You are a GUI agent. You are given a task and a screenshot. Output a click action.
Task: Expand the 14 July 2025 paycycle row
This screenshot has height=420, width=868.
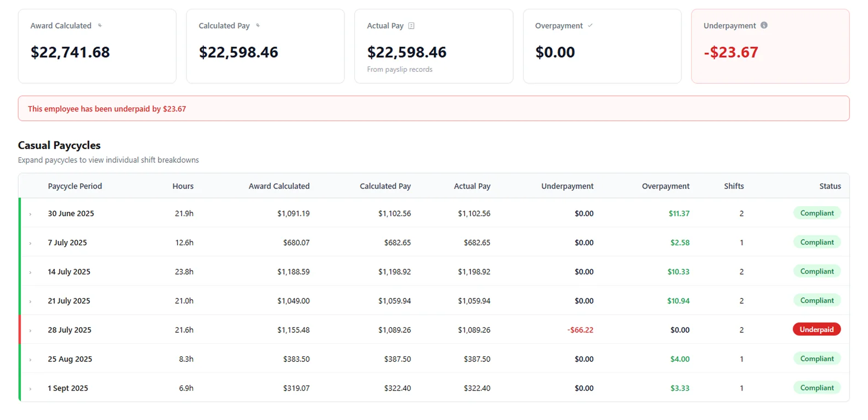coord(30,272)
